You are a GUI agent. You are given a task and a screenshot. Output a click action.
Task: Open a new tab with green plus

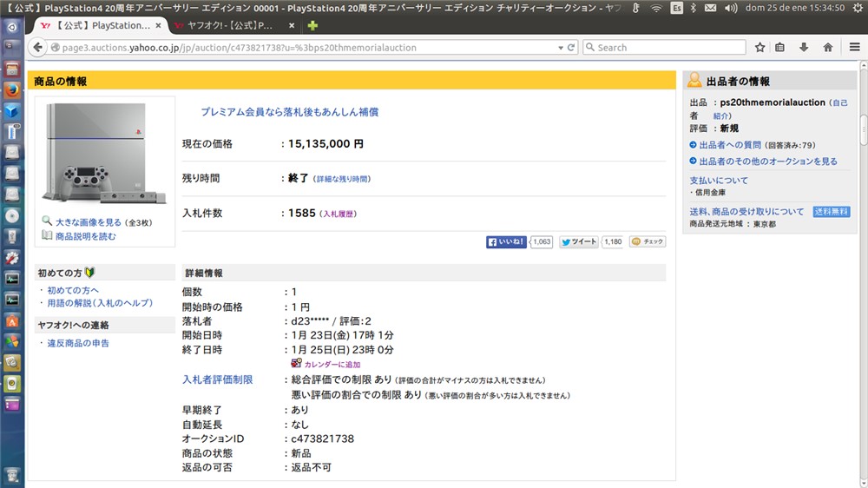coord(312,25)
